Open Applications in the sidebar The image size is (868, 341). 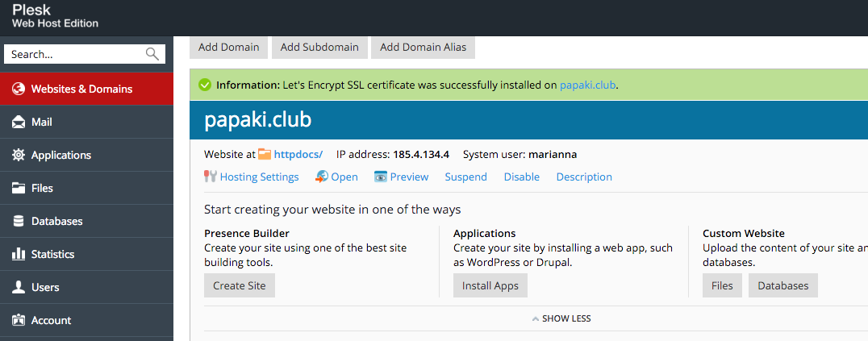click(86, 155)
